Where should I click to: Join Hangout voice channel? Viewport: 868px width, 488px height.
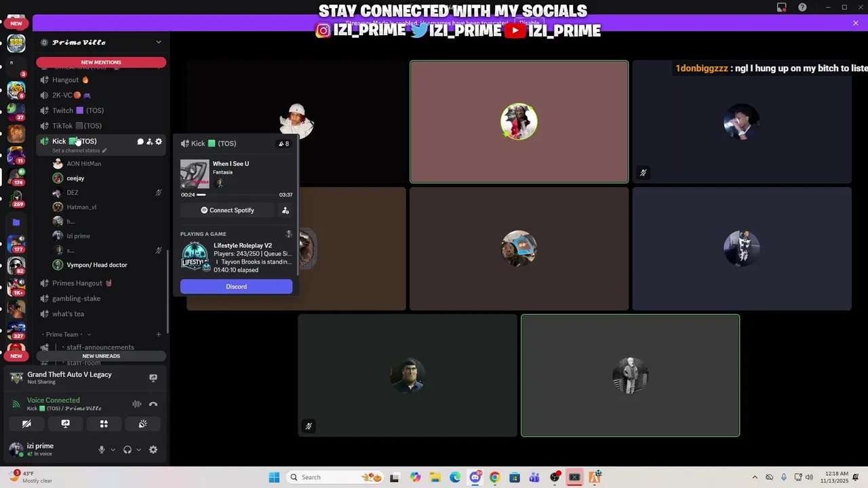pos(100,80)
